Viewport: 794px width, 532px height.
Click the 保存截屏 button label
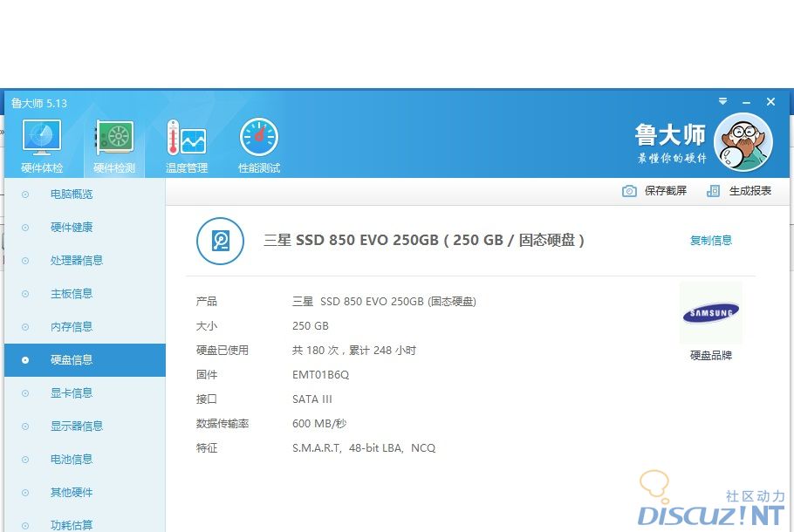(x=666, y=191)
